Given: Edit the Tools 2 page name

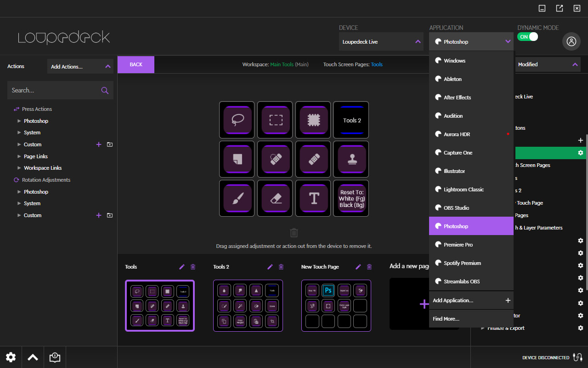Looking at the screenshot, I should pos(270,267).
